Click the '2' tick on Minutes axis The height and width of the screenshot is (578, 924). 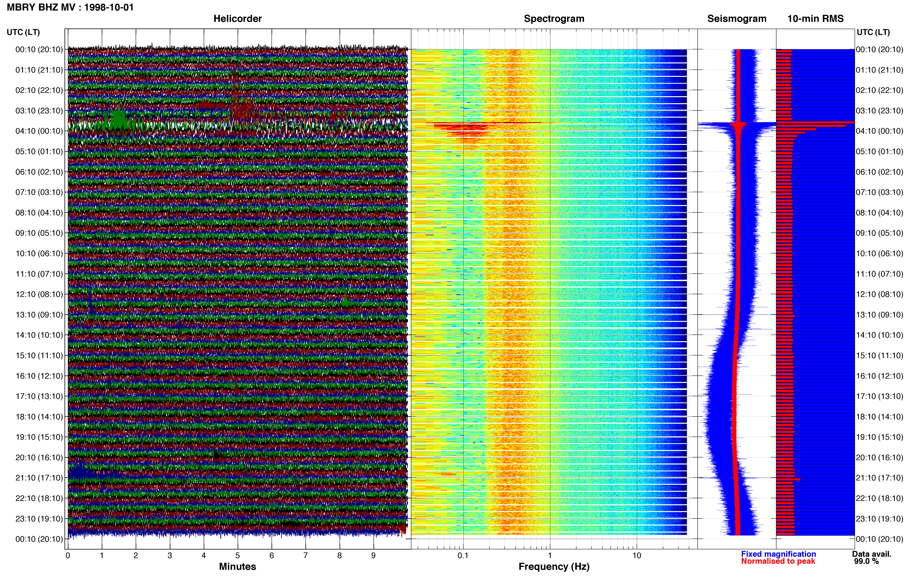[136, 555]
